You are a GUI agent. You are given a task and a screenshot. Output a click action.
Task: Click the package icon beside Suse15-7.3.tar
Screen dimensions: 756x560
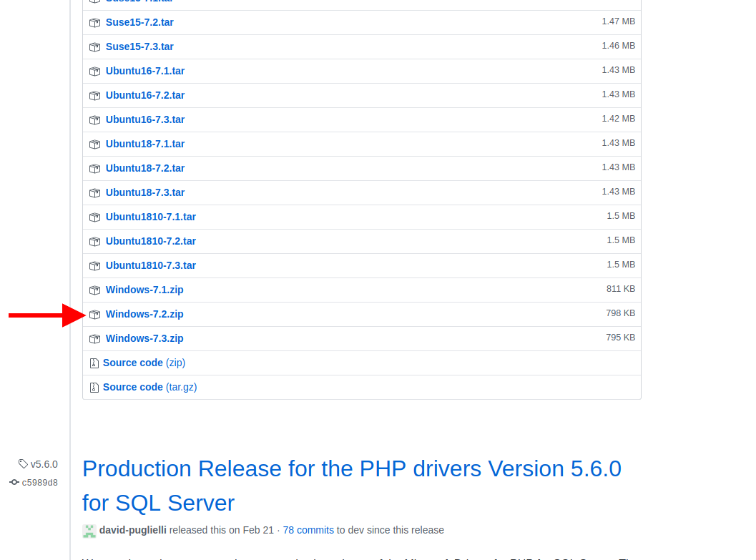coord(94,47)
